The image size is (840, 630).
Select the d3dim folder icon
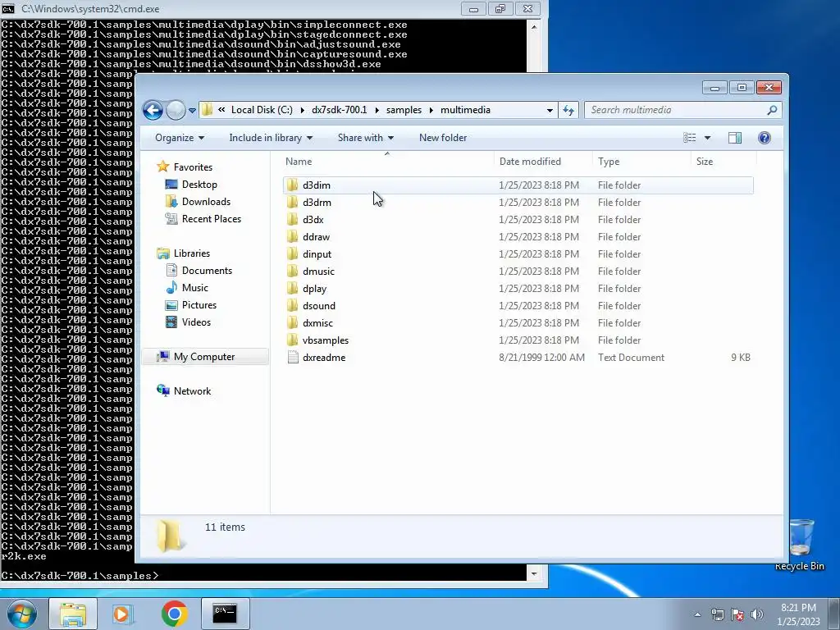tap(293, 185)
